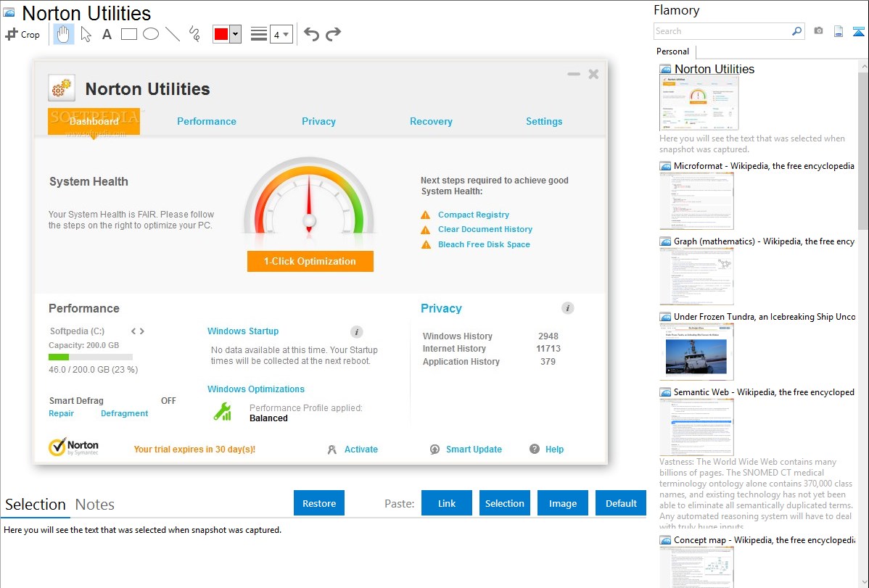Click the red drawing color swatch
869x588 pixels.
[x=221, y=34]
